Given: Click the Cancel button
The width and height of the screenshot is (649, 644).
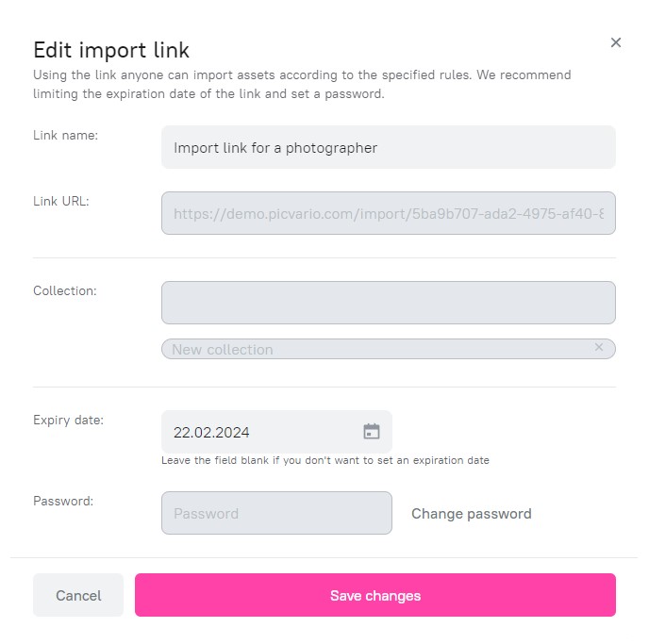Looking at the screenshot, I should 78,595.
